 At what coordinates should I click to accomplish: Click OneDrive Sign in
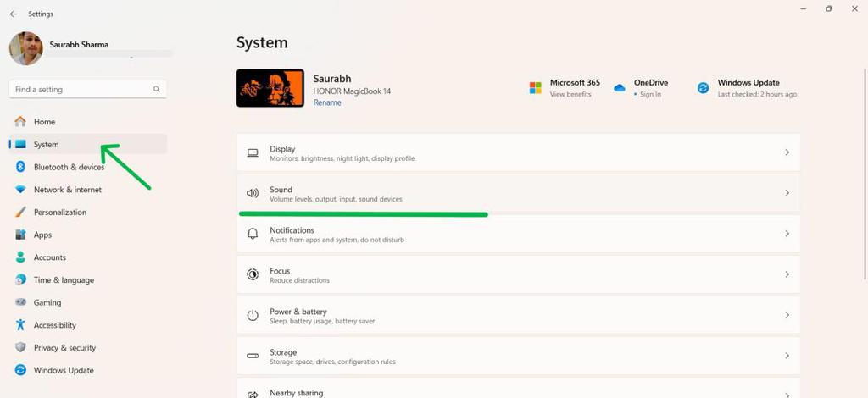pos(650,94)
